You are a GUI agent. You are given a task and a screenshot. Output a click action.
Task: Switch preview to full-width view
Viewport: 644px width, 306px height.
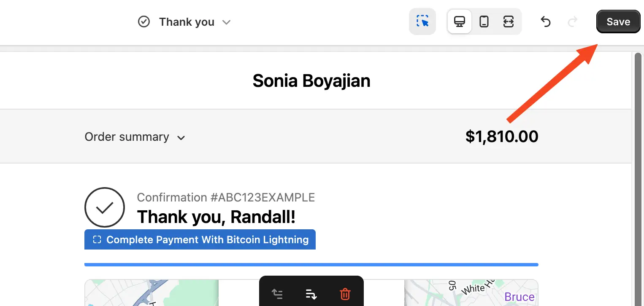click(508, 21)
